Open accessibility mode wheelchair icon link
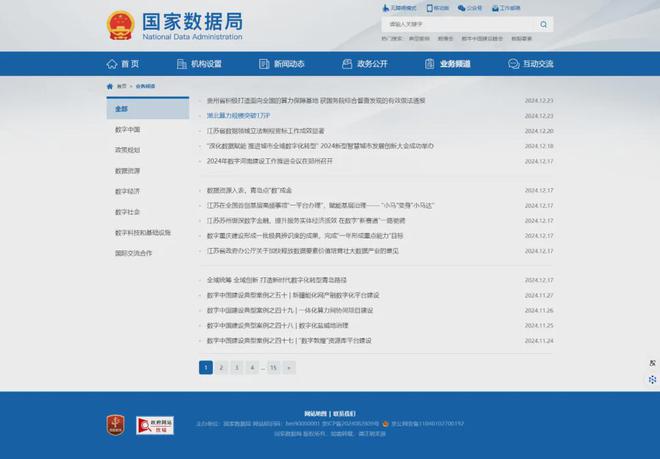 point(386,8)
